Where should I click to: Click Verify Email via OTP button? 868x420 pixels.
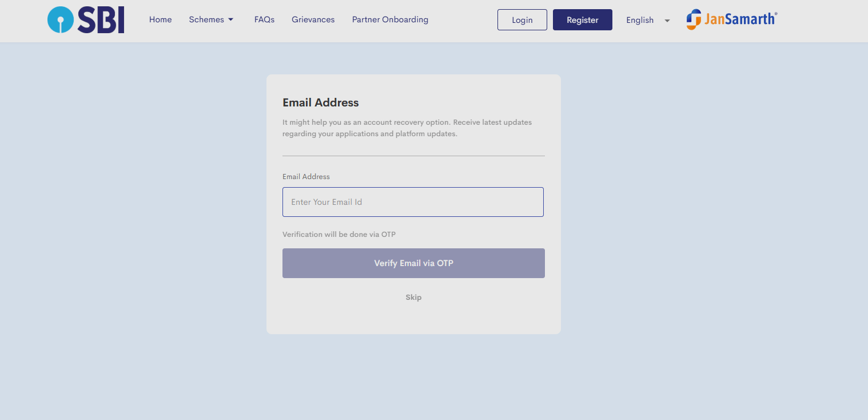[x=413, y=263]
